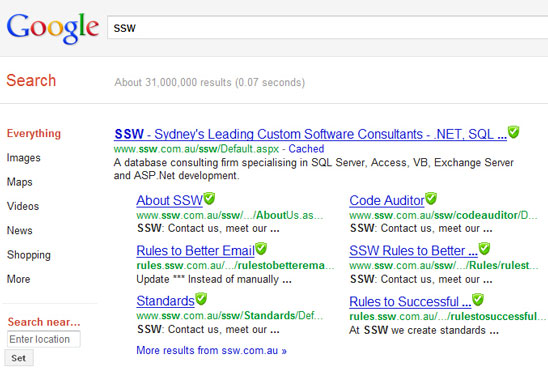Click the red Search heading
548x370 pixels.
pyautogui.click(x=31, y=80)
